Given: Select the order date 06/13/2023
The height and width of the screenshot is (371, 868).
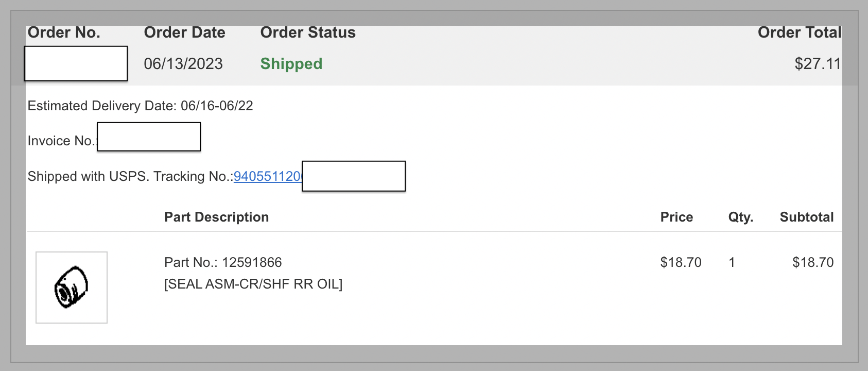Looking at the screenshot, I should (x=183, y=63).
